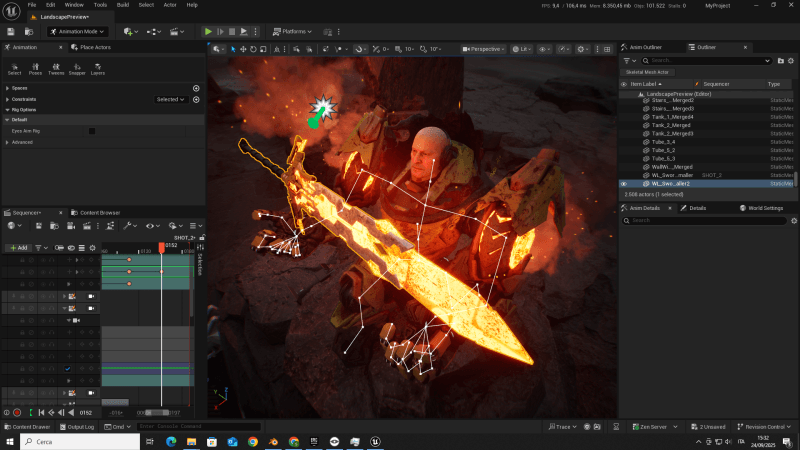Open the Build menu
Viewport: 800px width, 450px height.
pyautogui.click(x=123, y=5)
